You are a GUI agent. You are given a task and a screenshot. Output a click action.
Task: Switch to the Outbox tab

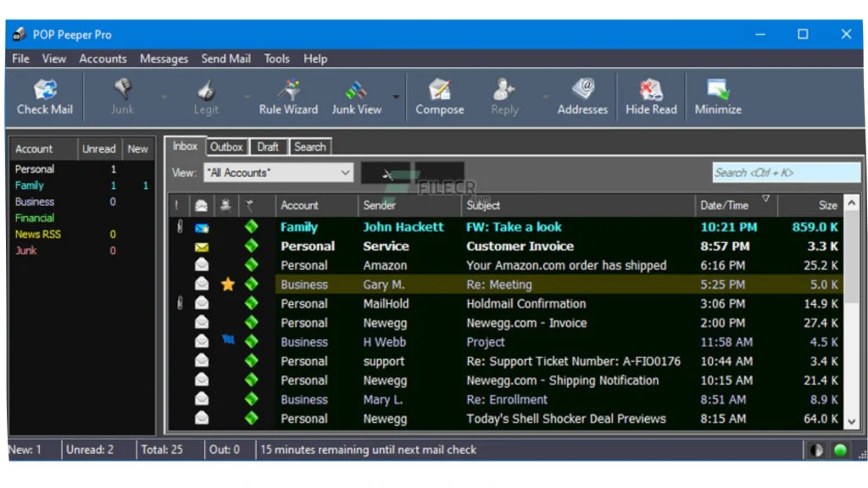coord(226,146)
